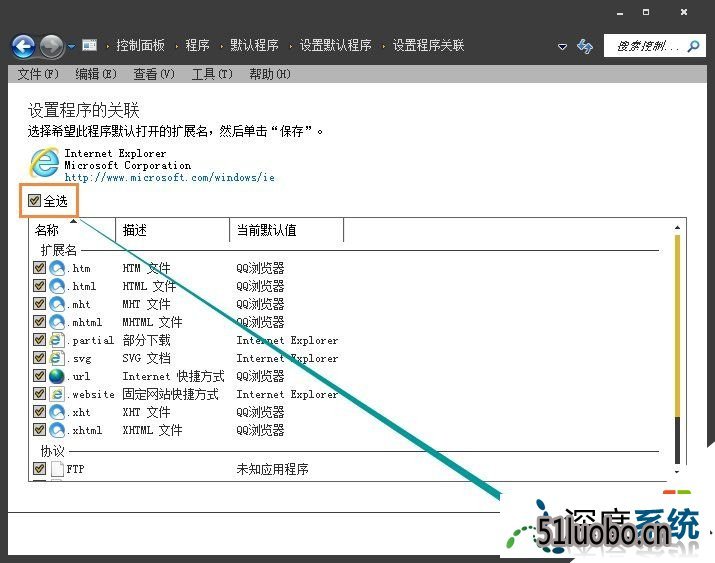Select Internet 快捷方式 description text
This screenshot has height=563, width=715.
pyautogui.click(x=173, y=376)
